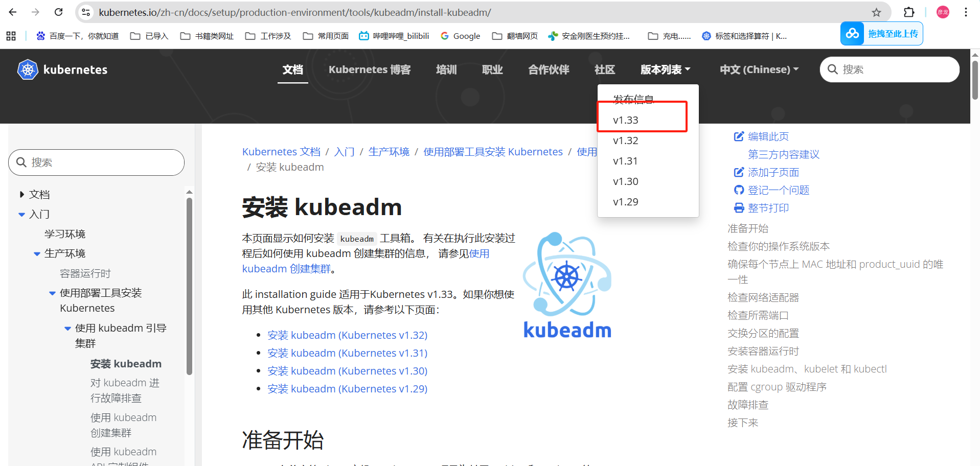Open 合作伙伴 in the navbar

(549, 69)
